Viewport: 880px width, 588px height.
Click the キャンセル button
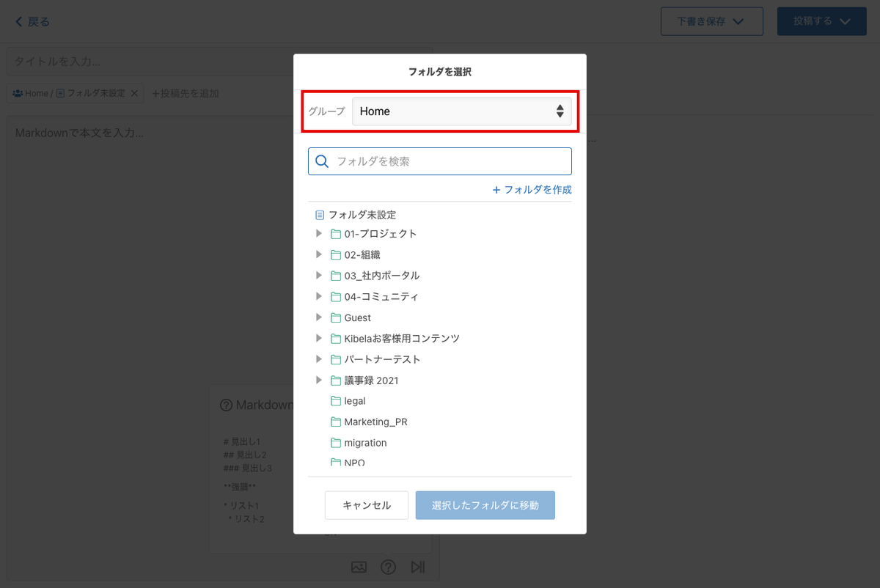pos(367,505)
